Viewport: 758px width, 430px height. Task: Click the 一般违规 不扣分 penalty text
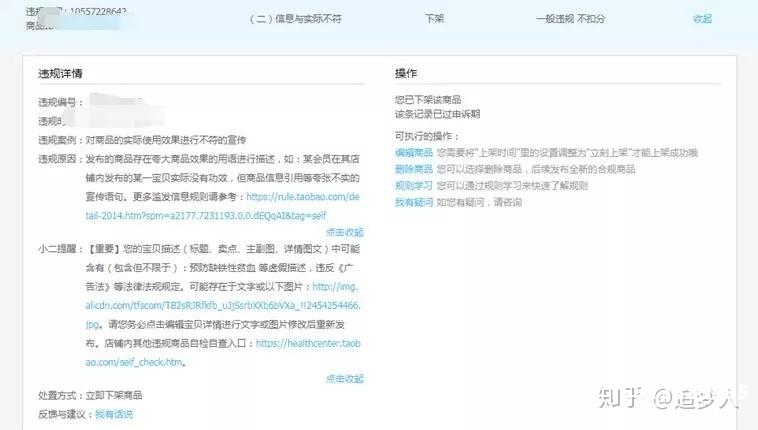click(569, 19)
